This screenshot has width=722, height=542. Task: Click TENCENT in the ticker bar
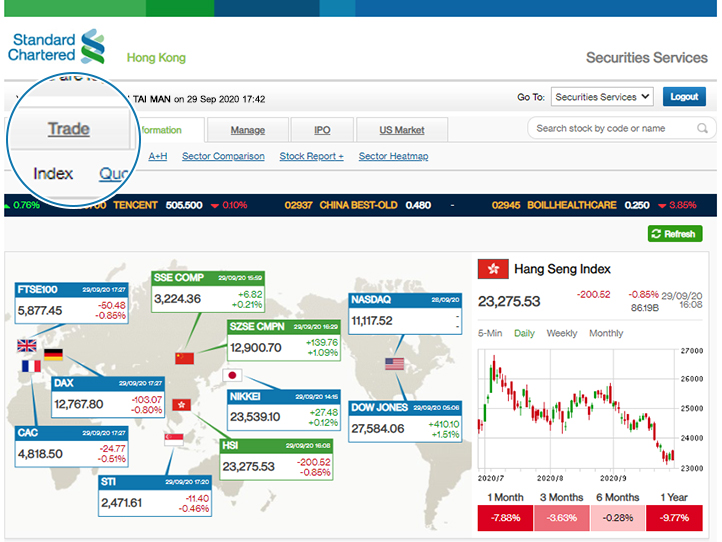pyautogui.click(x=135, y=205)
